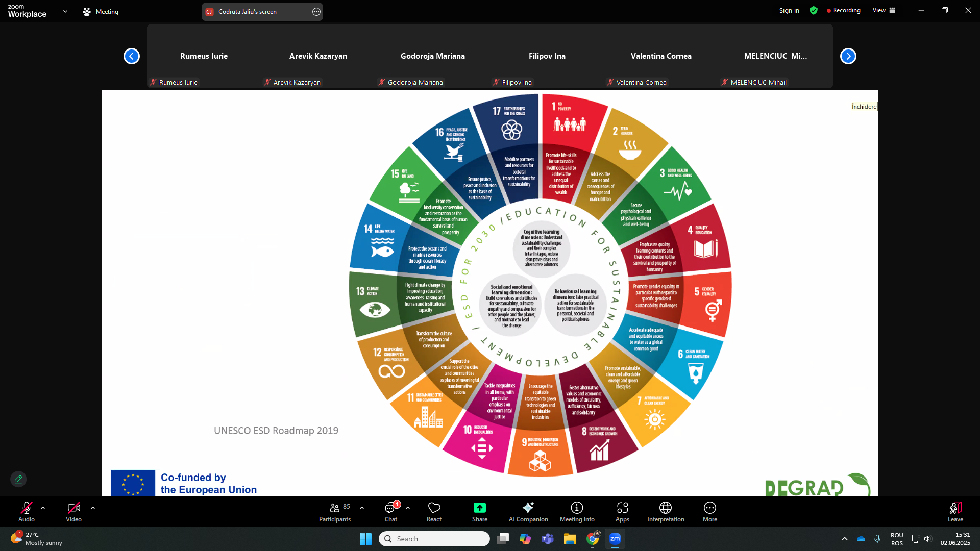The height and width of the screenshot is (551, 980).
Task: Click the Sign in link
Action: 789,10
